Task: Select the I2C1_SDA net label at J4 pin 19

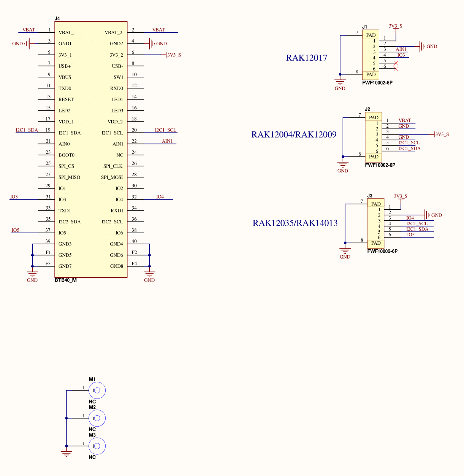Action: click(x=27, y=130)
